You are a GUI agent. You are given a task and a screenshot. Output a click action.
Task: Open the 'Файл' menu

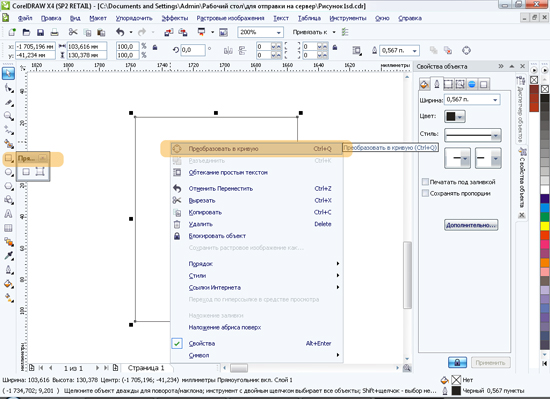coord(25,18)
